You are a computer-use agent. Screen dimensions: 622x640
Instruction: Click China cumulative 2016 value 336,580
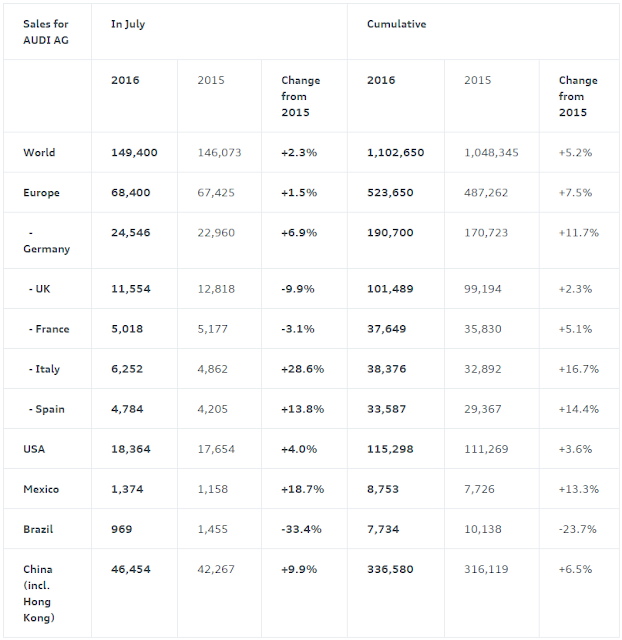tap(390, 569)
